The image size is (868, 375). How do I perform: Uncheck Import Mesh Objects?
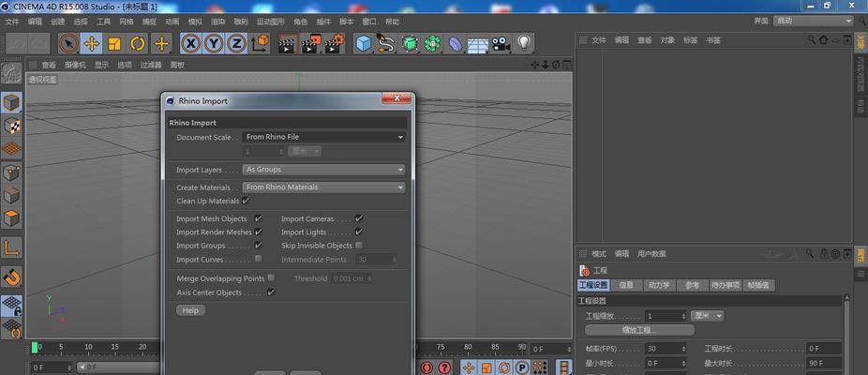click(258, 218)
